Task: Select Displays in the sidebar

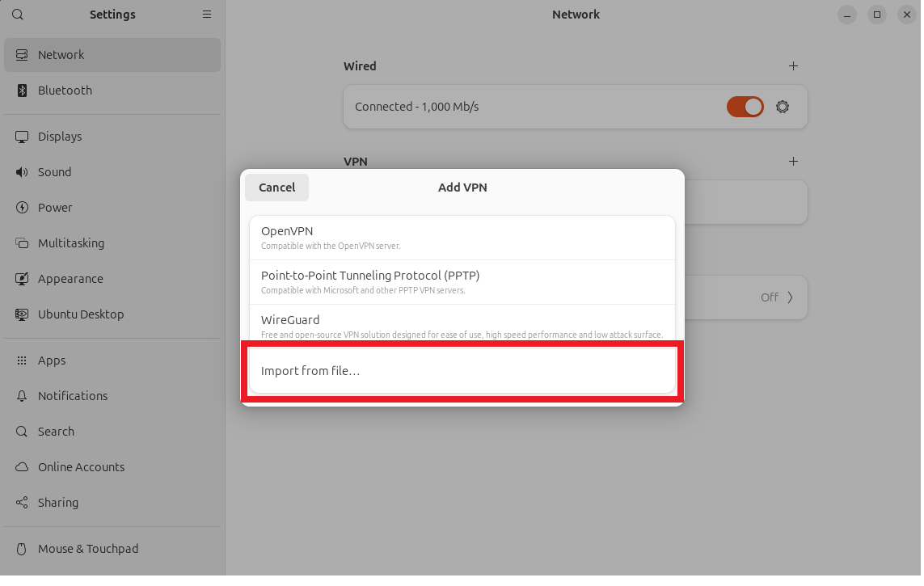Action: click(x=61, y=136)
